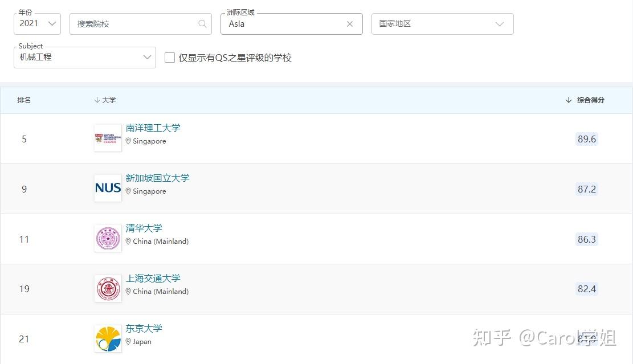Select the score 86.3
This screenshot has width=633, height=364.
point(587,239)
